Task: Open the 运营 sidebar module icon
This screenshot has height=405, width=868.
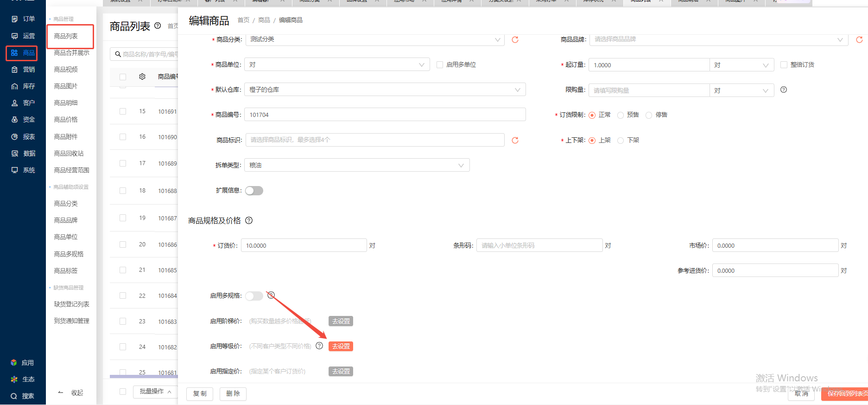Action: point(14,36)
